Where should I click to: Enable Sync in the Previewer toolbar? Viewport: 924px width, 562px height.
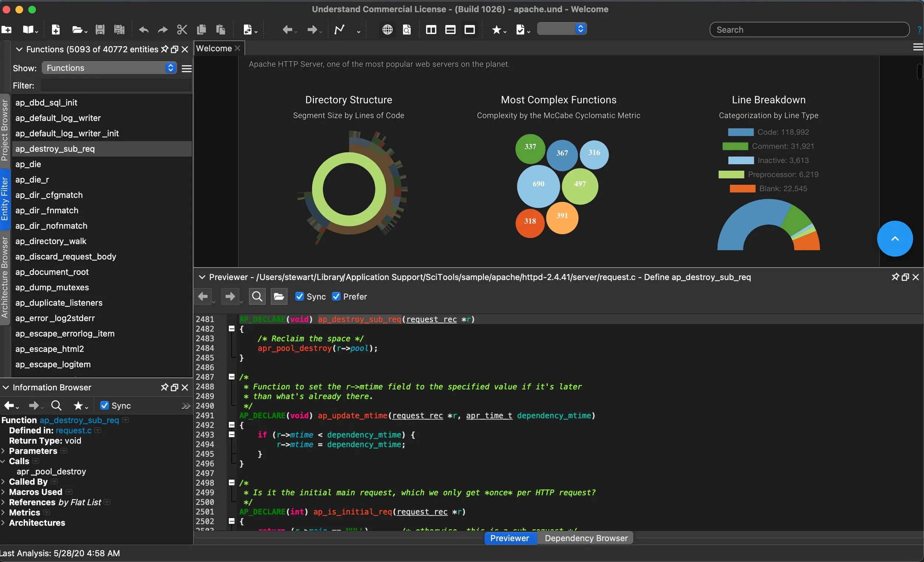(x=299, y=296)
